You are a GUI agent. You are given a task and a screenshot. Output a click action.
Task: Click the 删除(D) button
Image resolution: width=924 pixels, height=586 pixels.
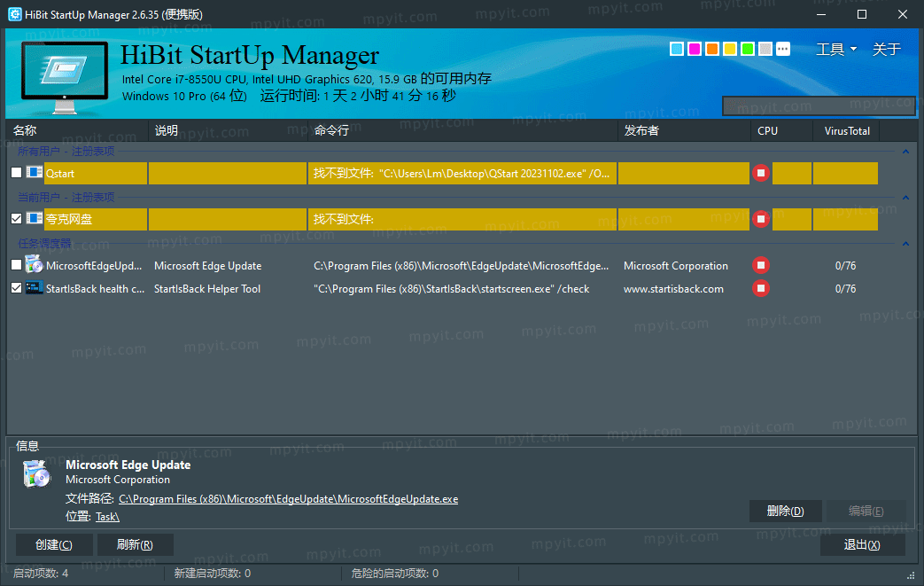pyautogui.click(x=785, y=511)
